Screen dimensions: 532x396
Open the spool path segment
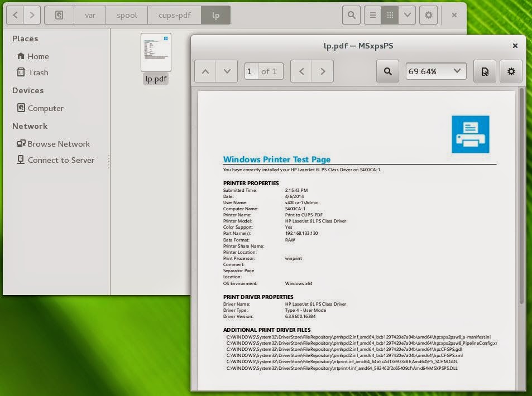[127, 15]
